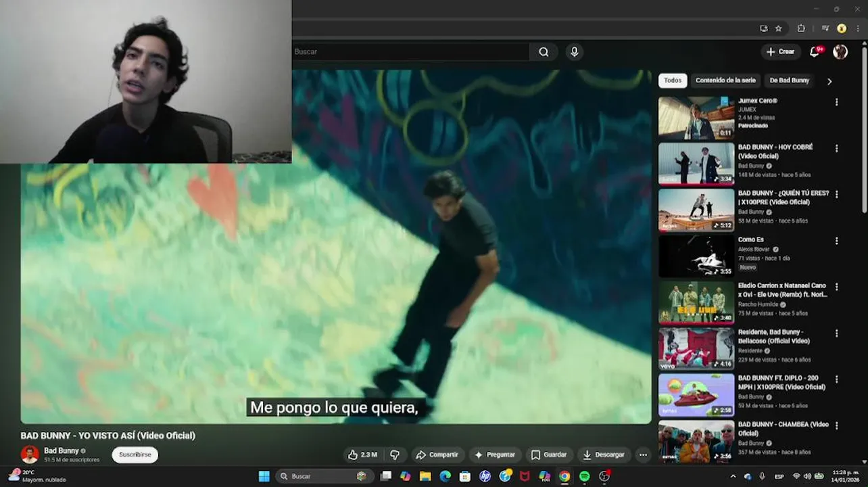Open options menu for Ele Uve Remix

tap(836, 287)
